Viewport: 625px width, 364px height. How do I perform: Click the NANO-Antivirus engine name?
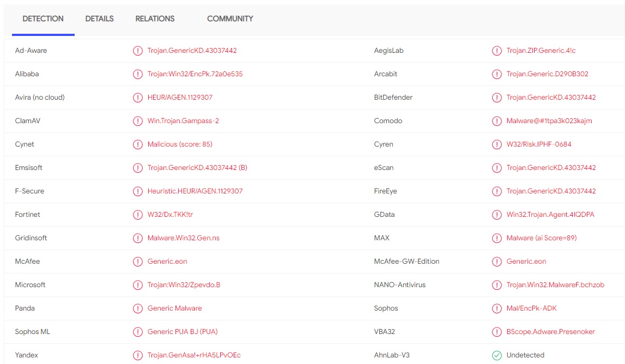(399, 285)
